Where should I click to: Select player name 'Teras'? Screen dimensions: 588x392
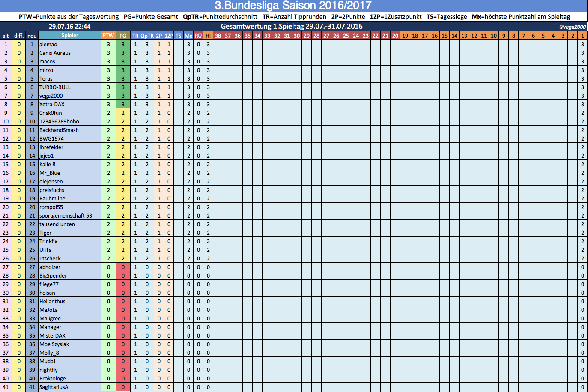coord(46,78)
